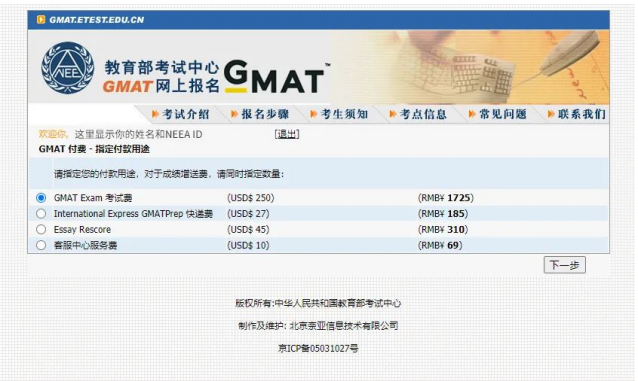The height and width of the screenshot is (381, 638).
Task: Open the 报名步骤 navigation tab
Action: pos(265,114)
